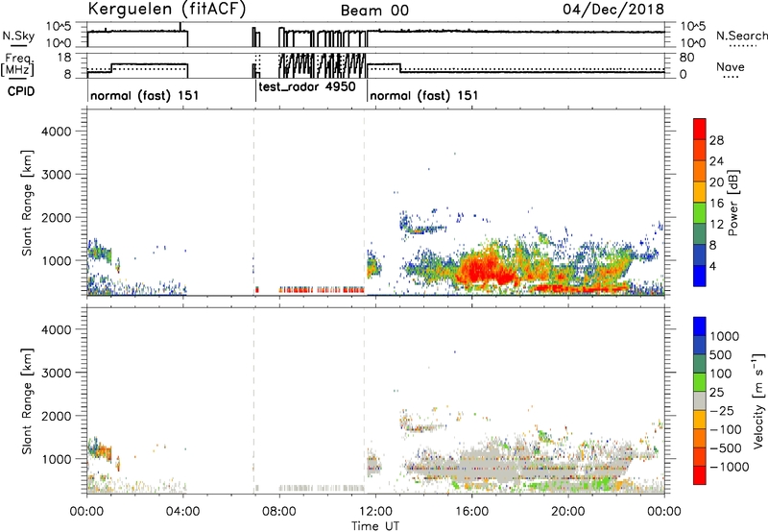Screen dimensions: 768x532
Task: Click the orange velocity echoes near 00:30 at 1200 km
Action: [x=103, y=451]
